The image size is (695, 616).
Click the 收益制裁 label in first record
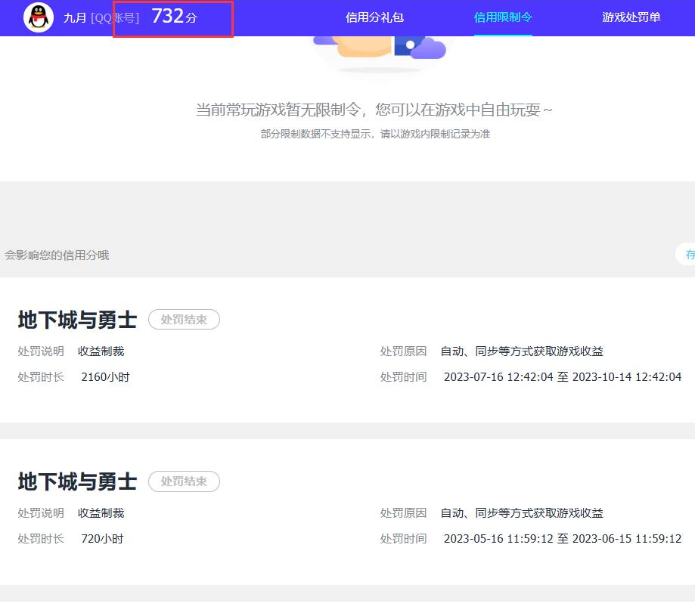pos(101,351)
